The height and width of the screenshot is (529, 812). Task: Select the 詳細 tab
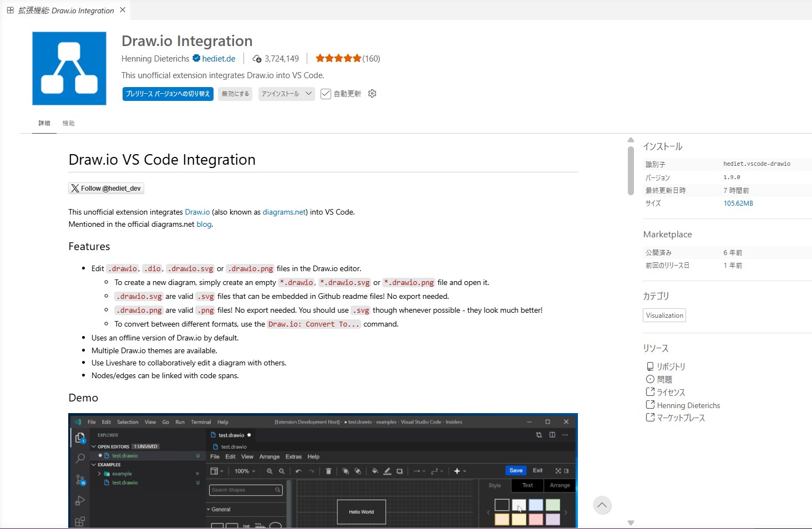pos(44,123)
